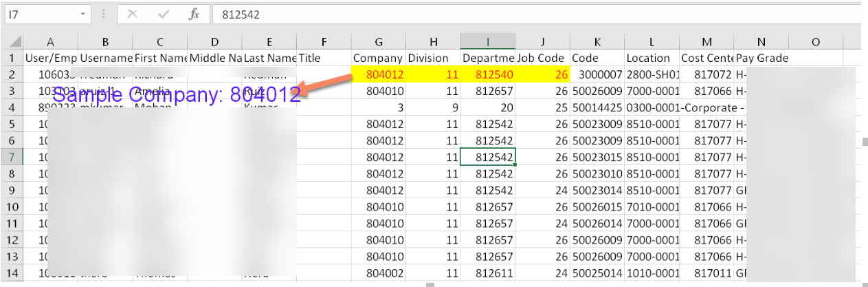
Task: Click the Location header cell
Action: coord(652,59)
